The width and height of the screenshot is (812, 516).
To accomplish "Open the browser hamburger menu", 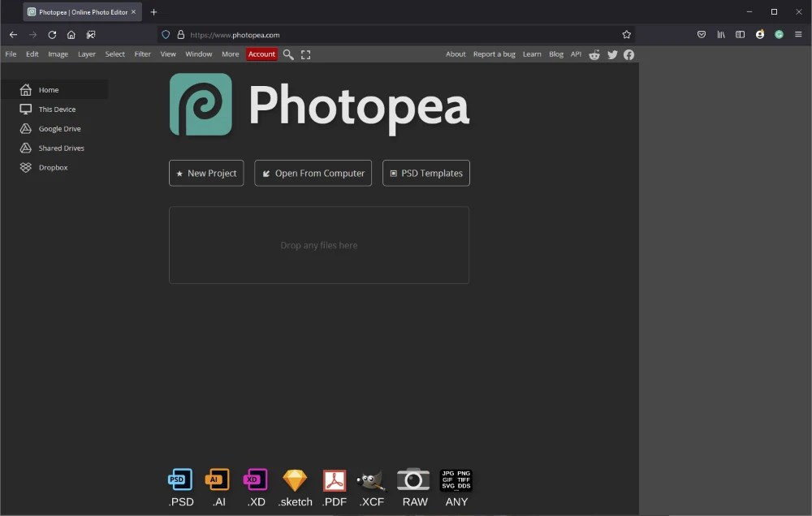I will [798, 35].
